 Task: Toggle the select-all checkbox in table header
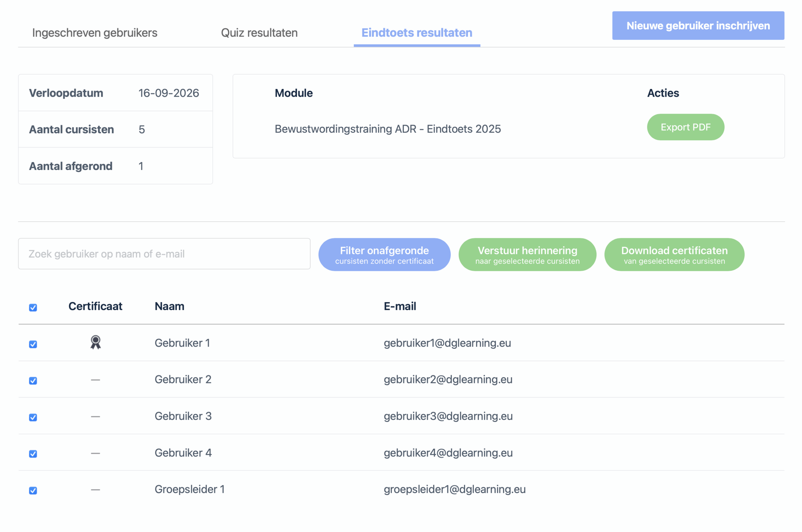click(x=33, y=307)
